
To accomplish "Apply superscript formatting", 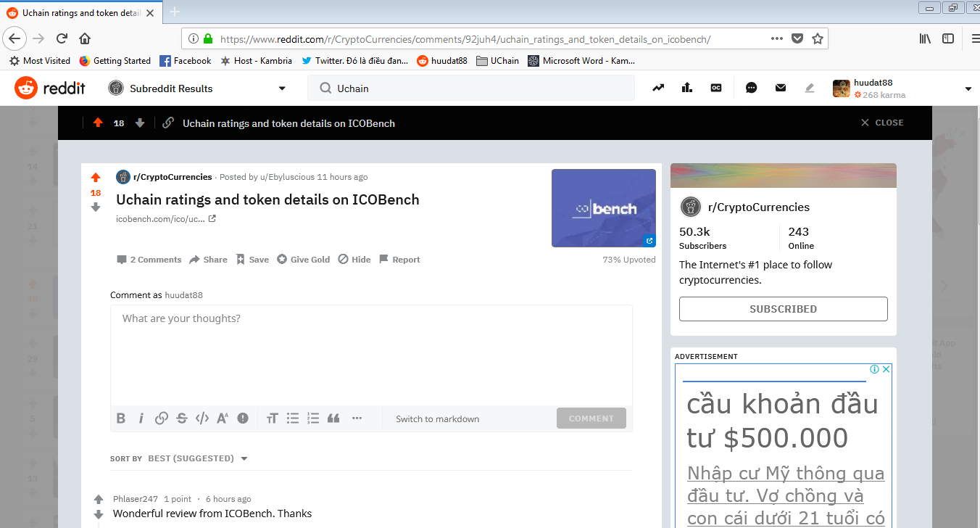I will 223,418.
